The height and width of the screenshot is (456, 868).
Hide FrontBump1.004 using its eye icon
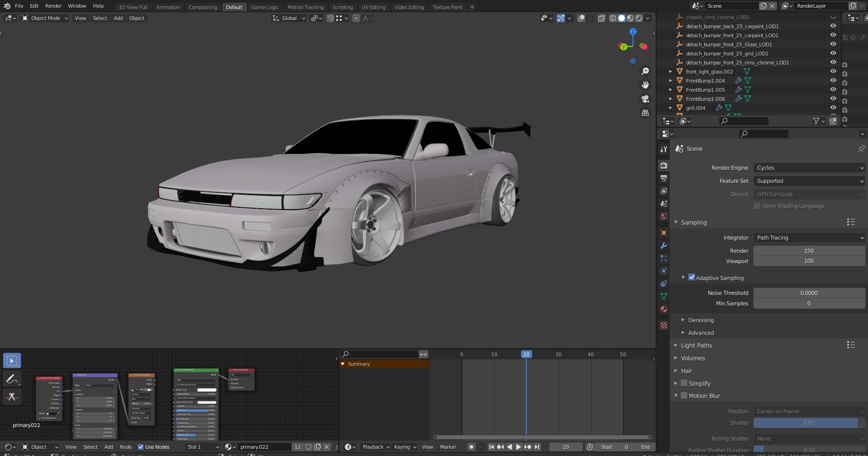point(833,80)
